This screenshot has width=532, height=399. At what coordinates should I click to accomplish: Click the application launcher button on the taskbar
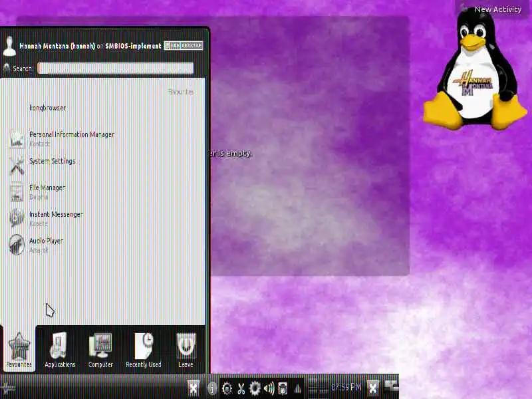click(x=7, y=388)
